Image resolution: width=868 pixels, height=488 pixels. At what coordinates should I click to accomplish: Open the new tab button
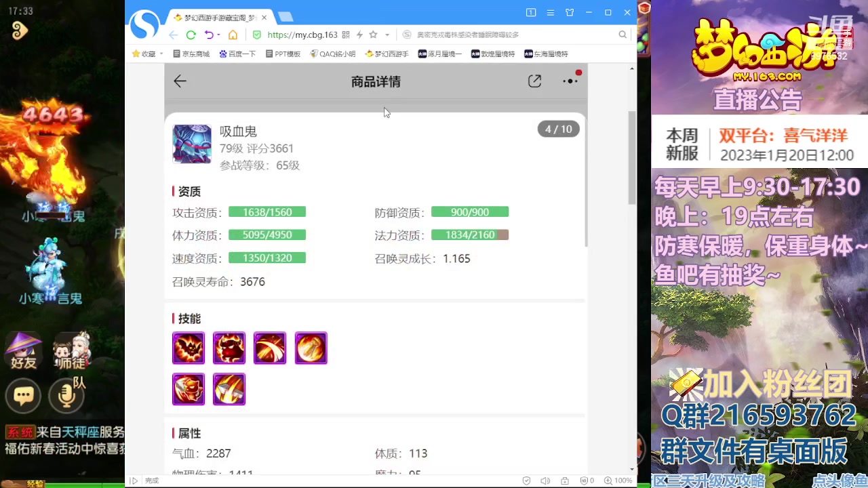click(x=285, y=17)
